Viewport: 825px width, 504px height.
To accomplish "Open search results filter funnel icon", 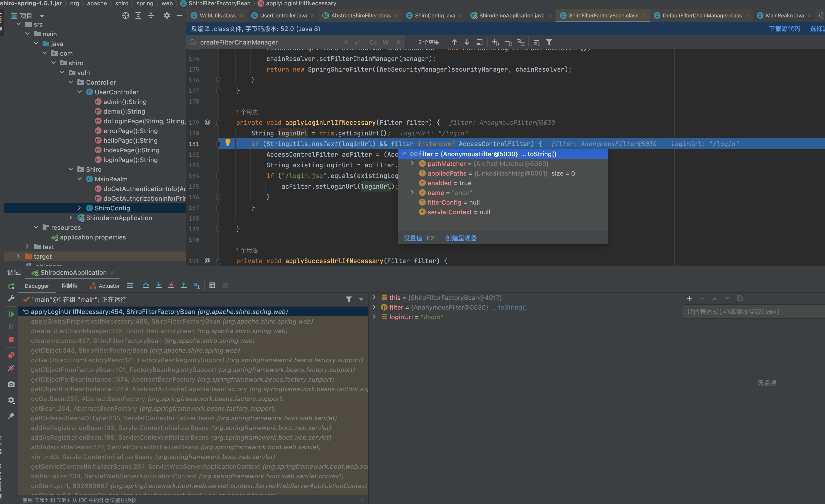I will (549, 42).
